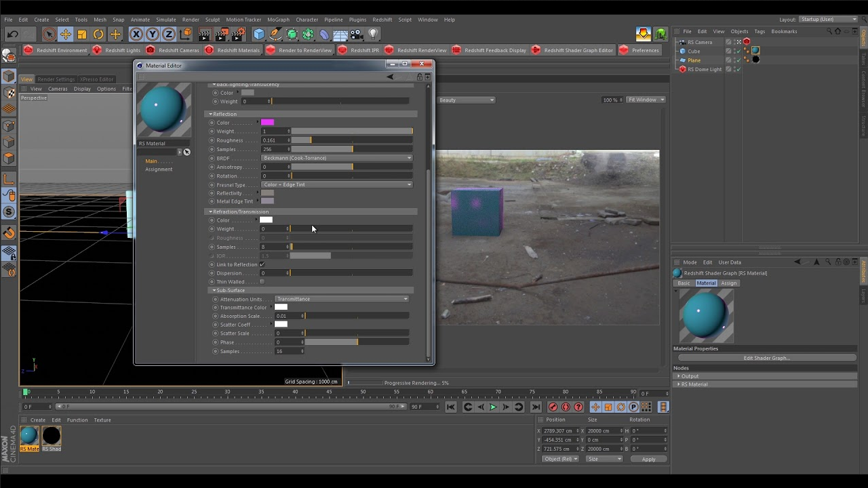Collapse the Refraction/Transmission section

click(x=211, y=211)
